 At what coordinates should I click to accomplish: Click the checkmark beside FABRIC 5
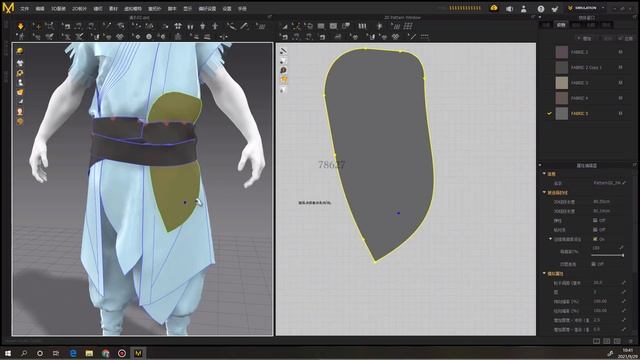pos(549,113)
